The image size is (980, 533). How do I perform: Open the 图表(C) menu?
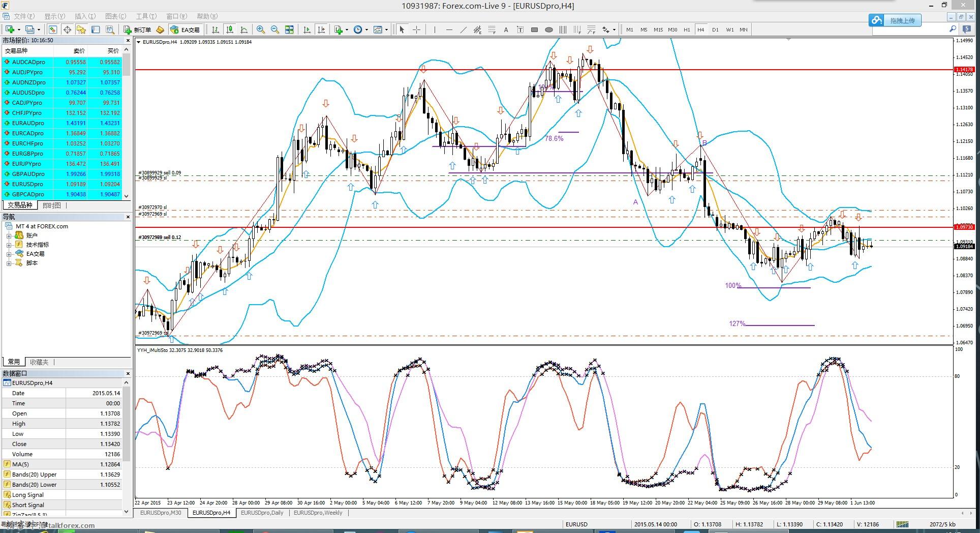click(115, 16)
